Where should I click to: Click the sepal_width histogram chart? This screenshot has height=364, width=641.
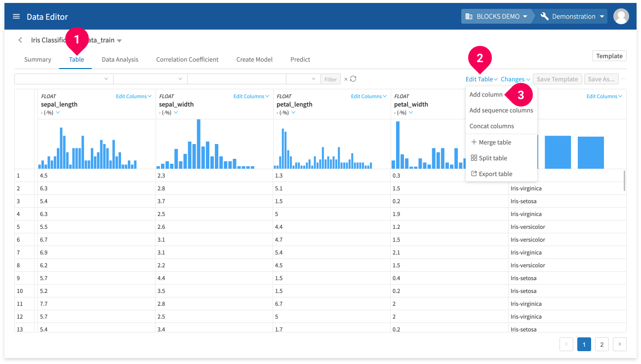(x=205, y=144)
